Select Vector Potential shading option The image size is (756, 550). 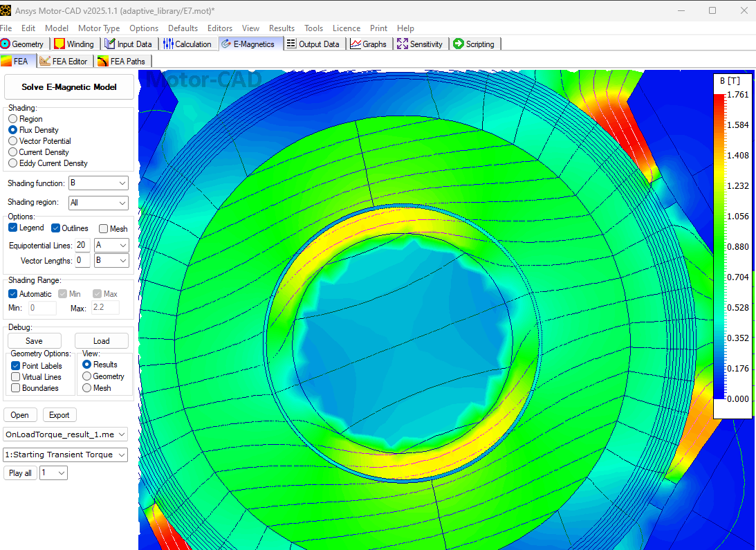tap(13, 141)
